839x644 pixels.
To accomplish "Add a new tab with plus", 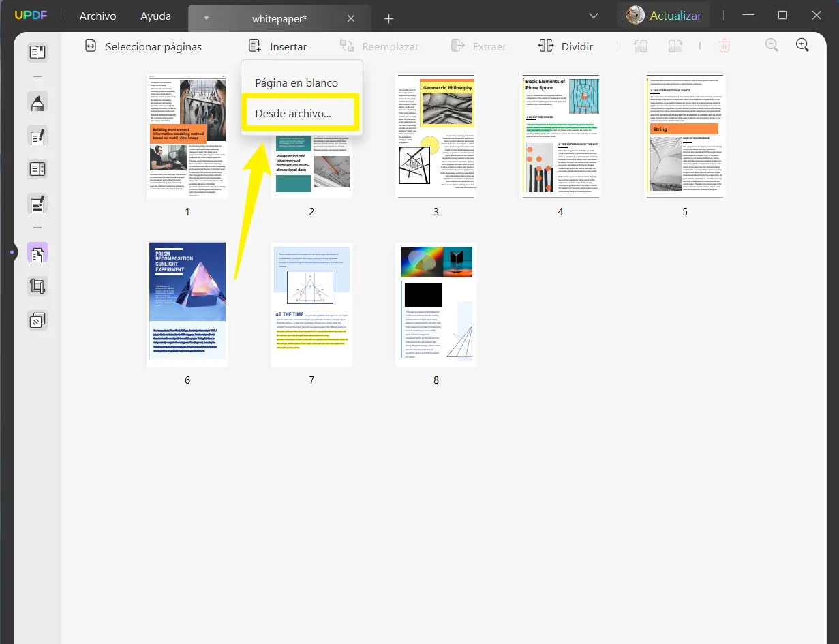I will [388, 18].
